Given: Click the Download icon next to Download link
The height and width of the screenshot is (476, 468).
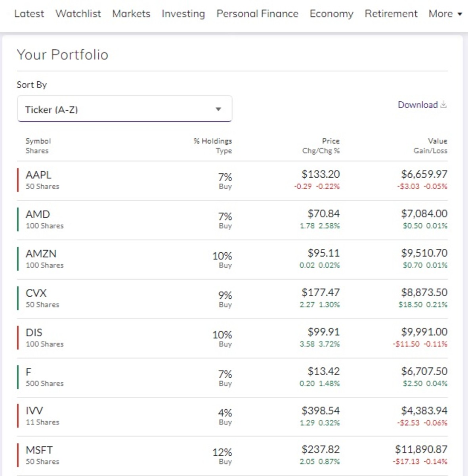Looking at the screenshot, I should coord(443,105).
